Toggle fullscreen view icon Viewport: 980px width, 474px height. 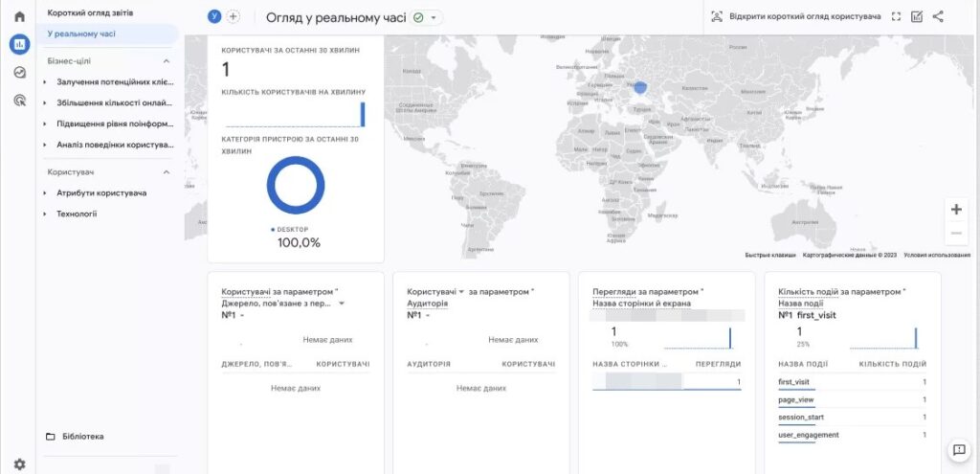(896, 16)
